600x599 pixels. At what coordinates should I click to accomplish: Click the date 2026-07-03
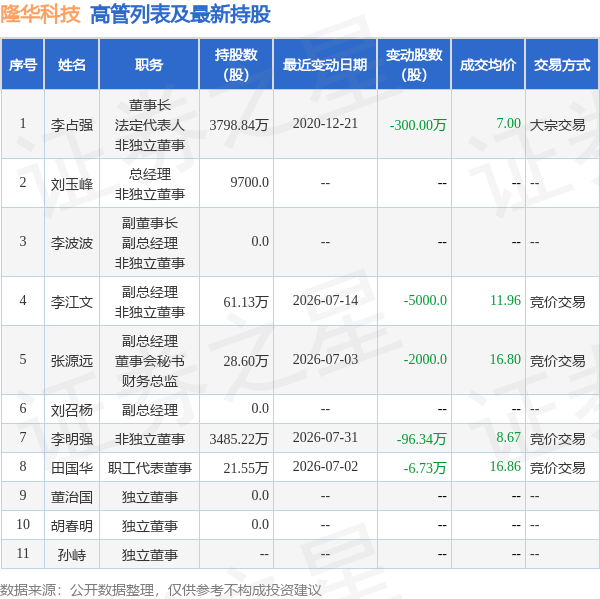[x=325, y=359]
